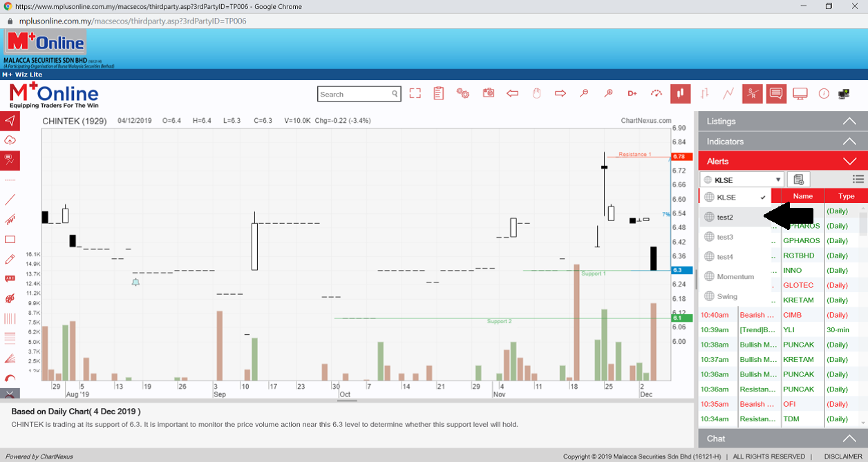Screen dimensions: 868x462
Task: Click the zoom in magnifier icon
Action: [608, 93]
